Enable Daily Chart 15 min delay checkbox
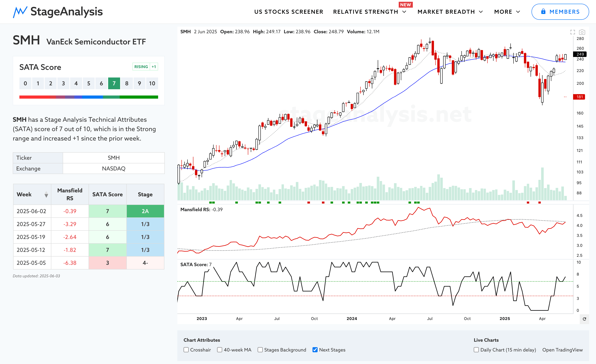This screenshot has width=596, height=364. (476, 350)
